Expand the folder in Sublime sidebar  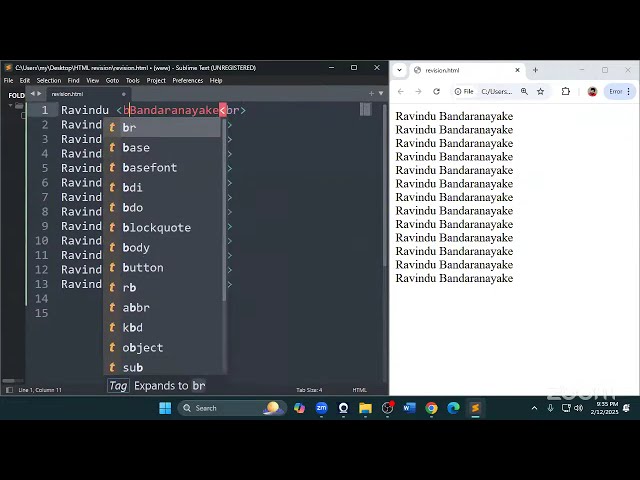11,106
